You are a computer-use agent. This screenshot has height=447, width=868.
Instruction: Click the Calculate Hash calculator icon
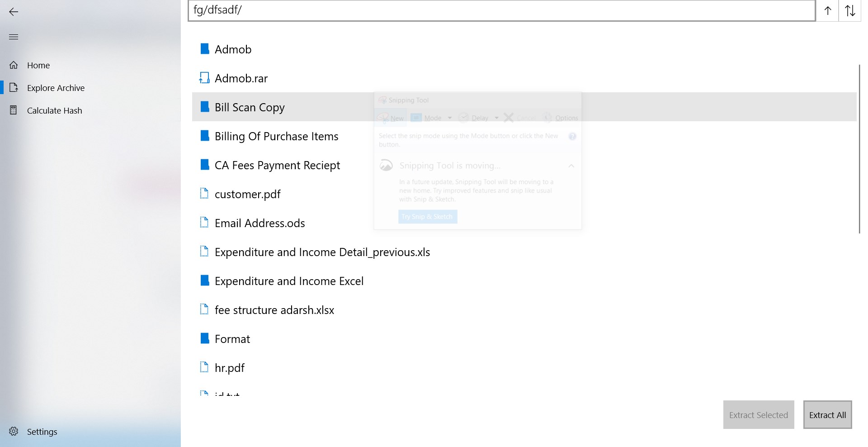[14, 110]
